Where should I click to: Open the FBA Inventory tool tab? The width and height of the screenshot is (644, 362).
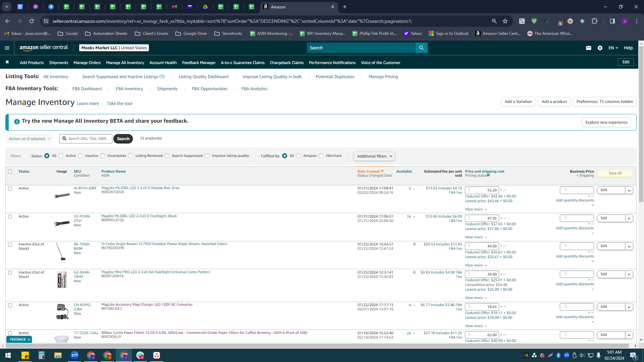[129, 89]
